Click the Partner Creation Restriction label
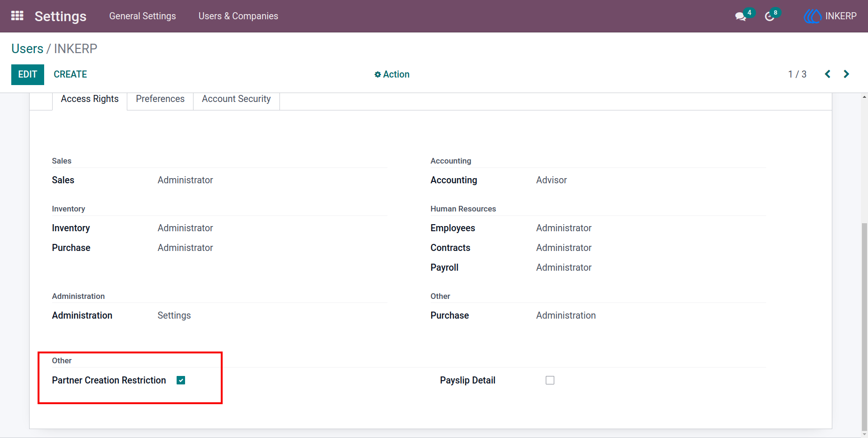This screenshot has width=868, height=438. point(109,380)
